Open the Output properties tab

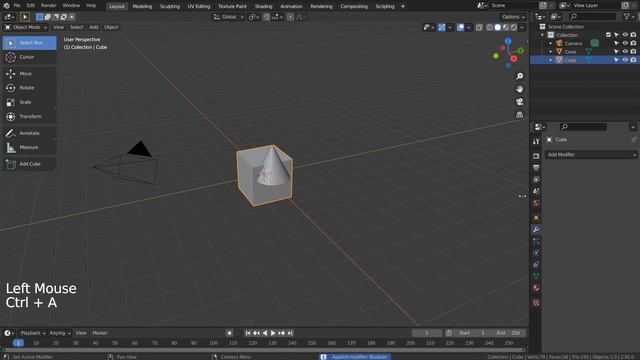(536, 168)
